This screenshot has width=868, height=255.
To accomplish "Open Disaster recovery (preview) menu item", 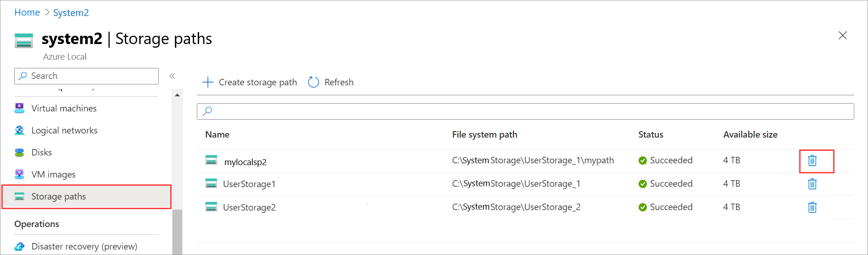I will [x=84, y=246].
